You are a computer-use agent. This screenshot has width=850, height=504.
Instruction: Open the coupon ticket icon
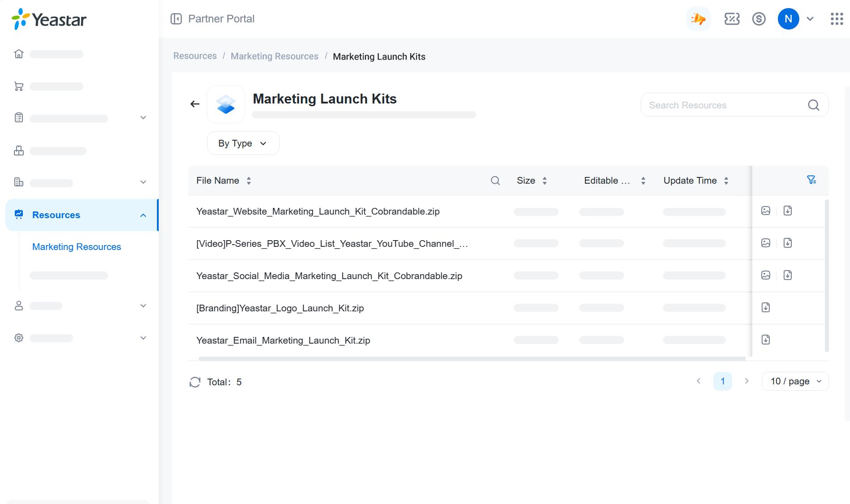pos(732,19)
